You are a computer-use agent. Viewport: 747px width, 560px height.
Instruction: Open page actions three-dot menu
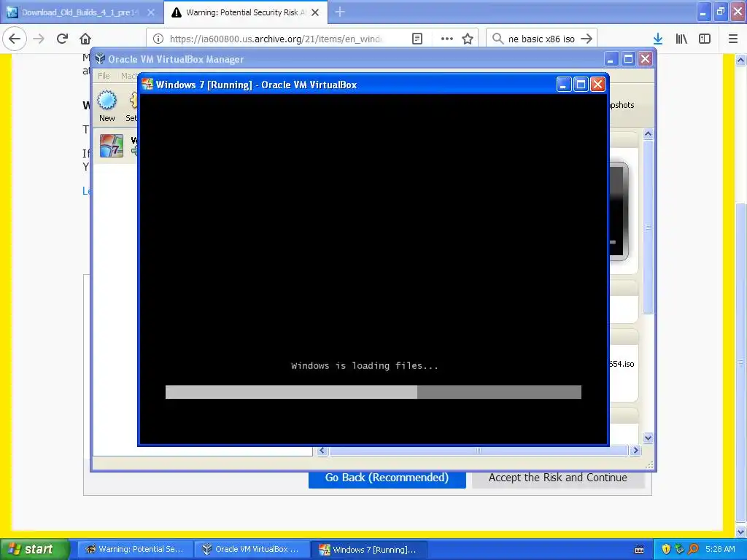(x=447, y=39)
